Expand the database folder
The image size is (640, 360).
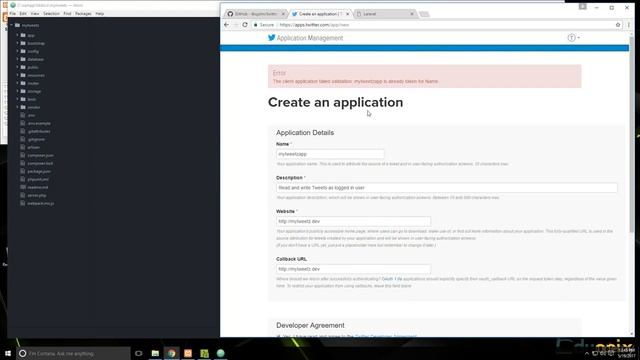17,59
